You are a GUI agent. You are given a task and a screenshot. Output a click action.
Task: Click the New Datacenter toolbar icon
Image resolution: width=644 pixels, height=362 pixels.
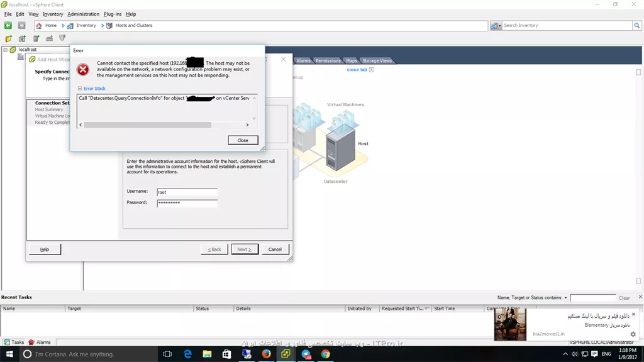tap(22, 38)
